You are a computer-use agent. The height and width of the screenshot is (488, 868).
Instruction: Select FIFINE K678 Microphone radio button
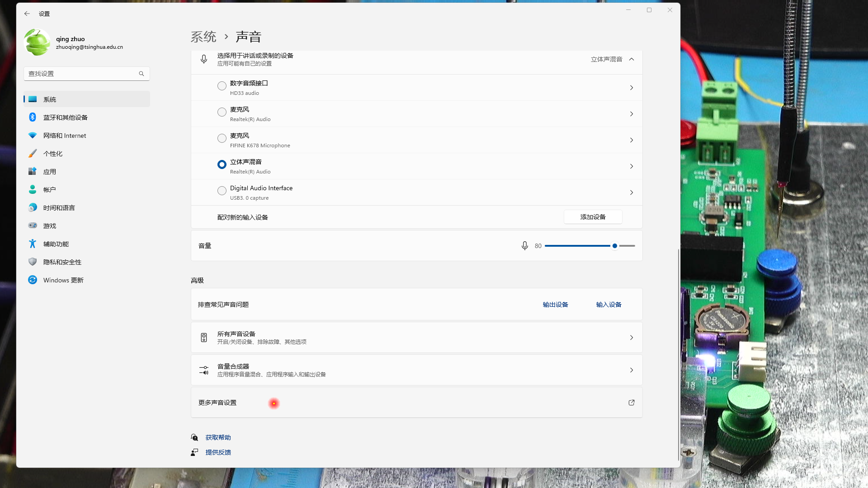click(222, 138)
